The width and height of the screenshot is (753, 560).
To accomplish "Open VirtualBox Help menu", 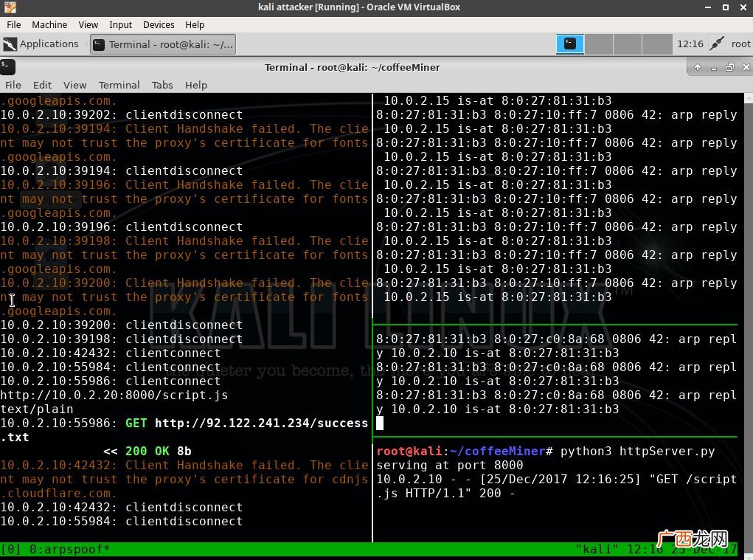I will (195, 24).
